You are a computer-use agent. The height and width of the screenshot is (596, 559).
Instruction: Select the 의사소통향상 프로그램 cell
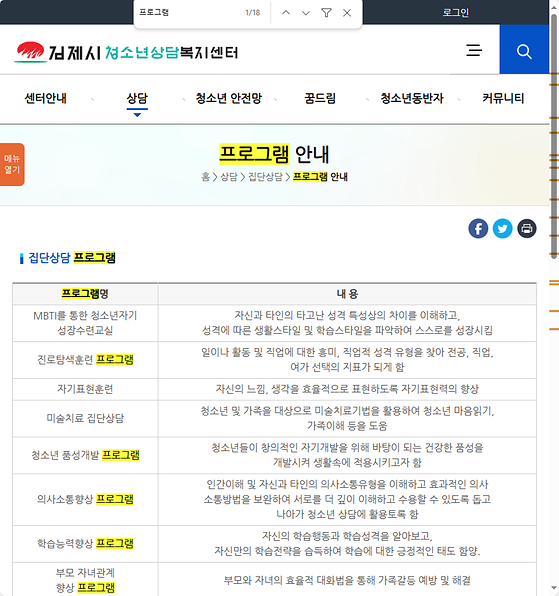(x=85, y=499)
